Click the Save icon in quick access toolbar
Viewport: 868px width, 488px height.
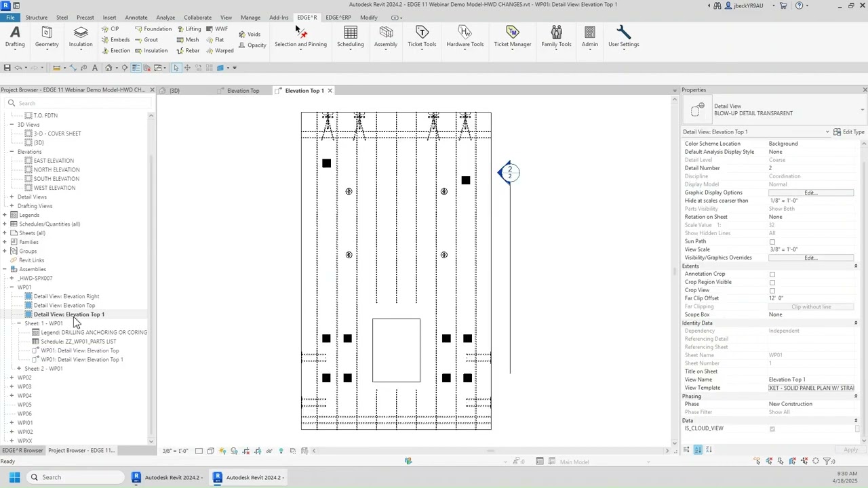pos(7,68)
